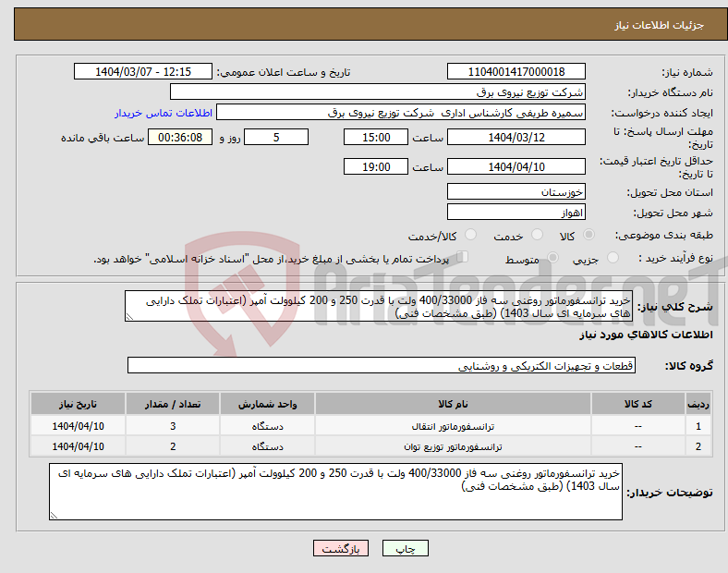This screenshot has width=728, height=573.
Task: Click the نام کالا column header
Action: 453,404
